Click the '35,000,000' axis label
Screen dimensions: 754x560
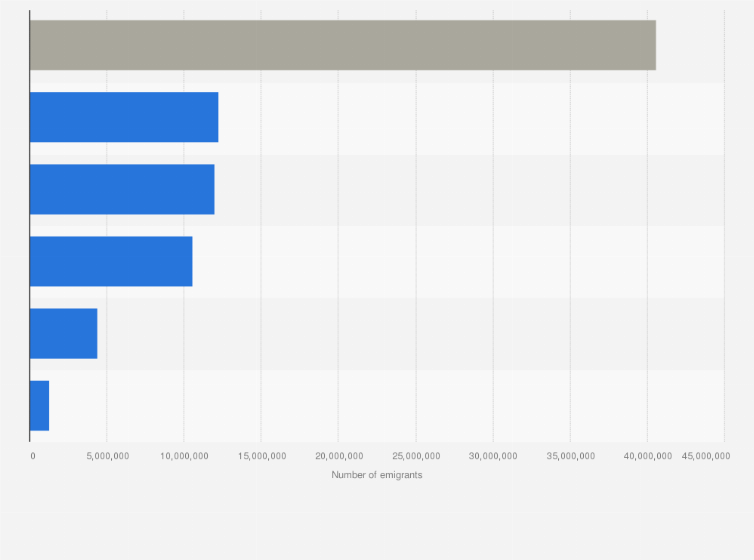[x=571, y=456]
